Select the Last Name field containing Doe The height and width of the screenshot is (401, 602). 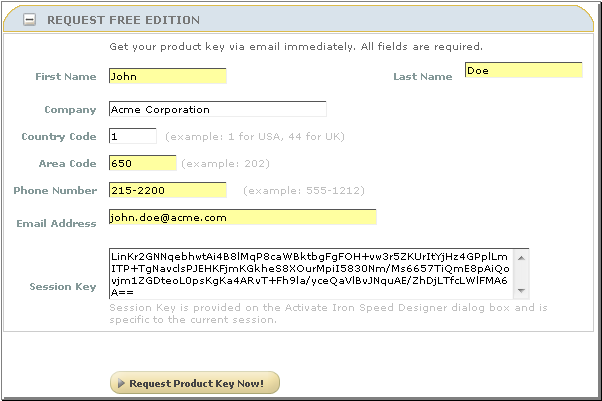click(x=523, y=70)
